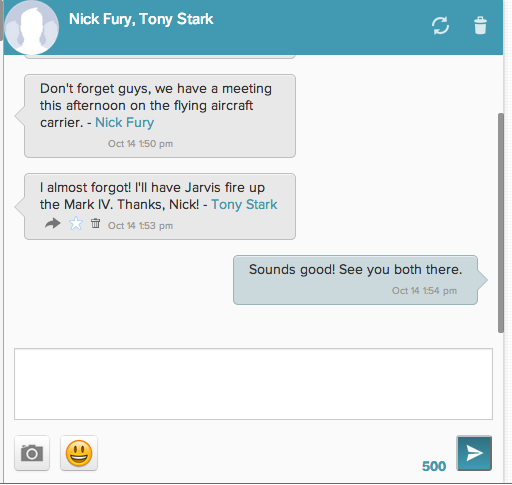Image resolution: width=512 pixels, height=485 pixels.
Task: Delete the conversation via header trash icon
Action: tap(480, 25)
